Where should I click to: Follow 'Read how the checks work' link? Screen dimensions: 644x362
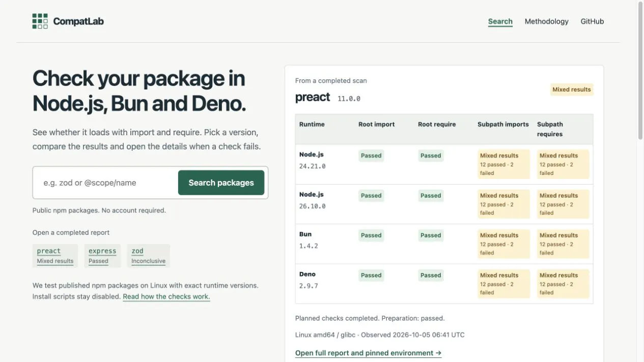(x=166, y=296)
